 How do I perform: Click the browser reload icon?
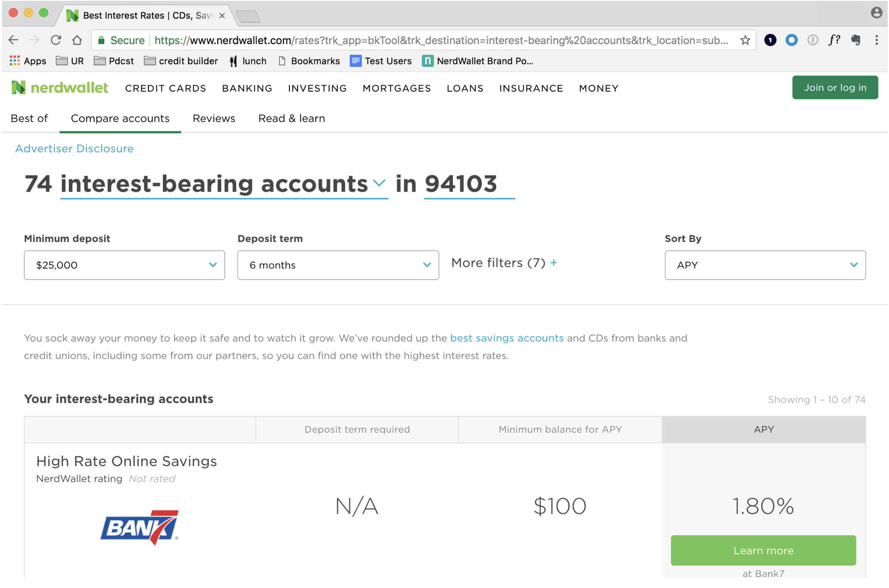click(x=56, y=40)
